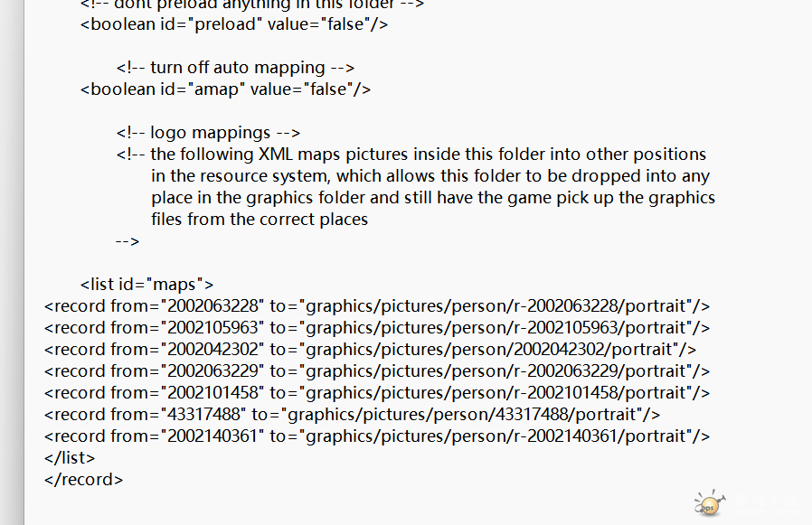Click the yellow ball watermark logo

pyautogui.click(x=710, y=503)
